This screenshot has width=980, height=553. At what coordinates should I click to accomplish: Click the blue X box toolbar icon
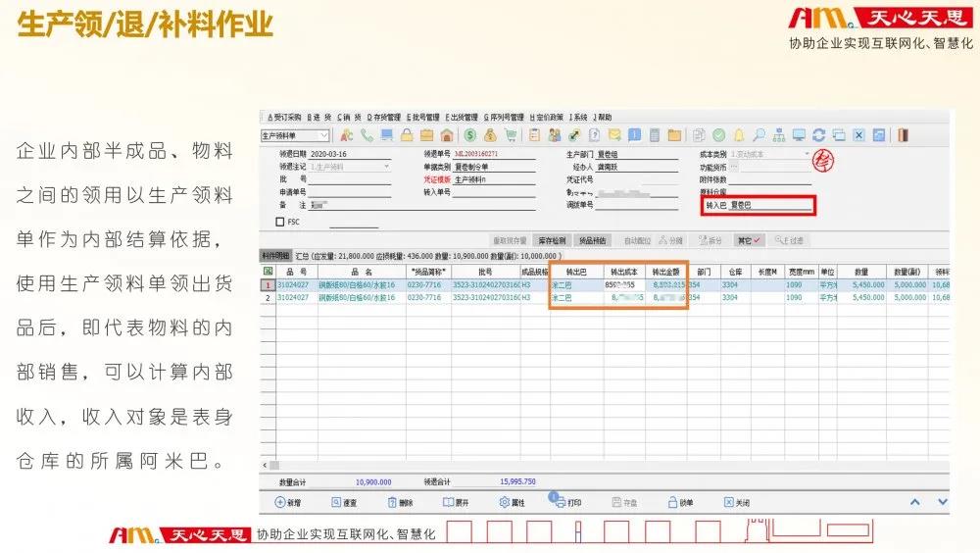858,135
